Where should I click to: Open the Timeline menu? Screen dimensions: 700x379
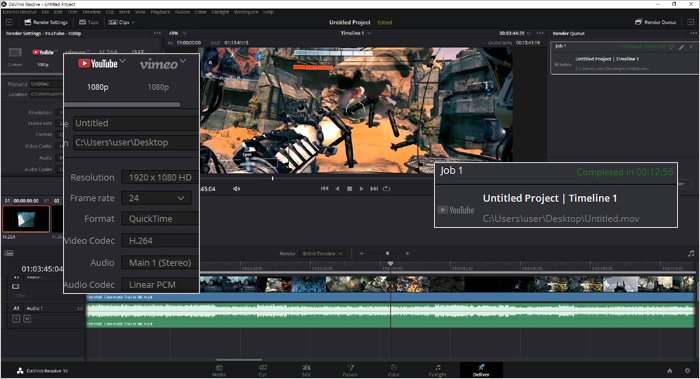click(x=92, y=12)
